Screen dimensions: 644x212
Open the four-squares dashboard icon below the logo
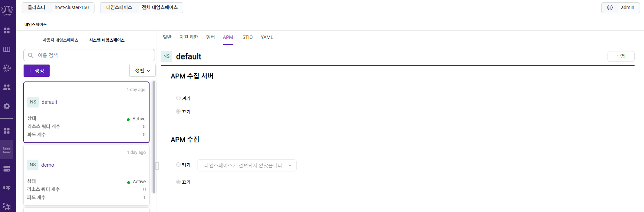click(7, 30)
